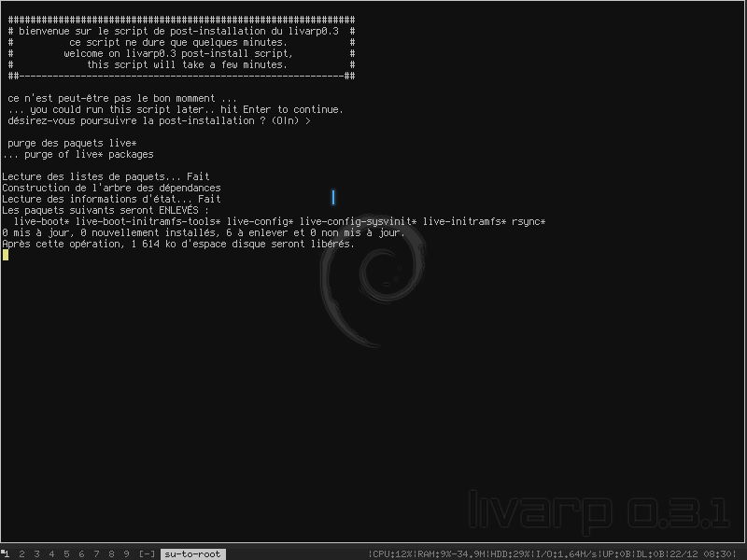The width and height of the screenshot is (747, 560).
Task: Click the line 'this script will take a few minutes.'
Action: click(188, 64)
